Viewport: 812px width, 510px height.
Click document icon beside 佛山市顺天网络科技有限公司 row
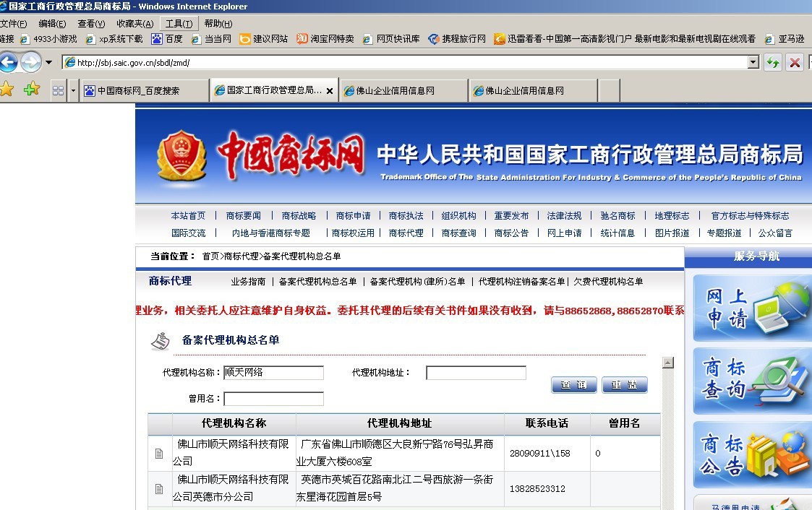(159, 454)
